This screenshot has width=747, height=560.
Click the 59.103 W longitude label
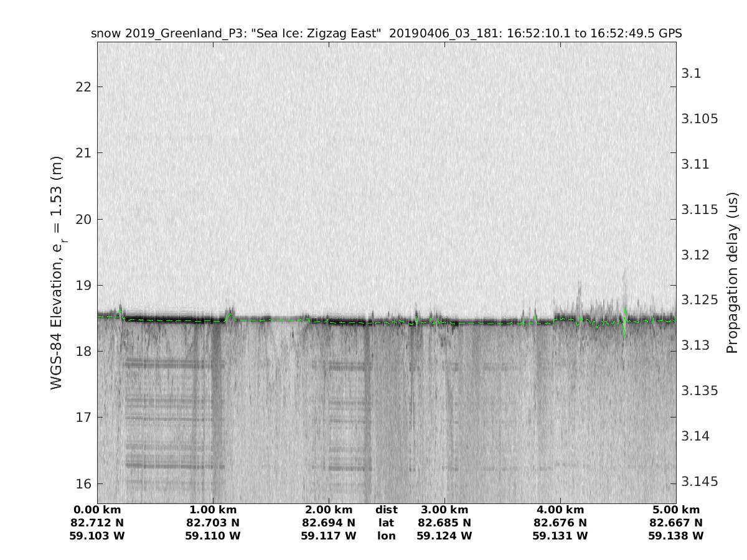[97, 536]
